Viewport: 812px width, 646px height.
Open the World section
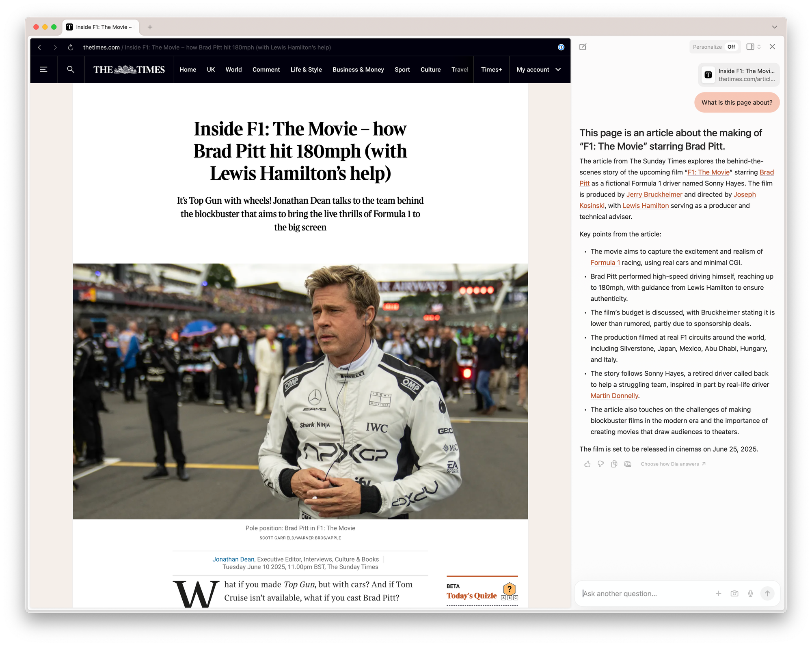coord(233,70)
